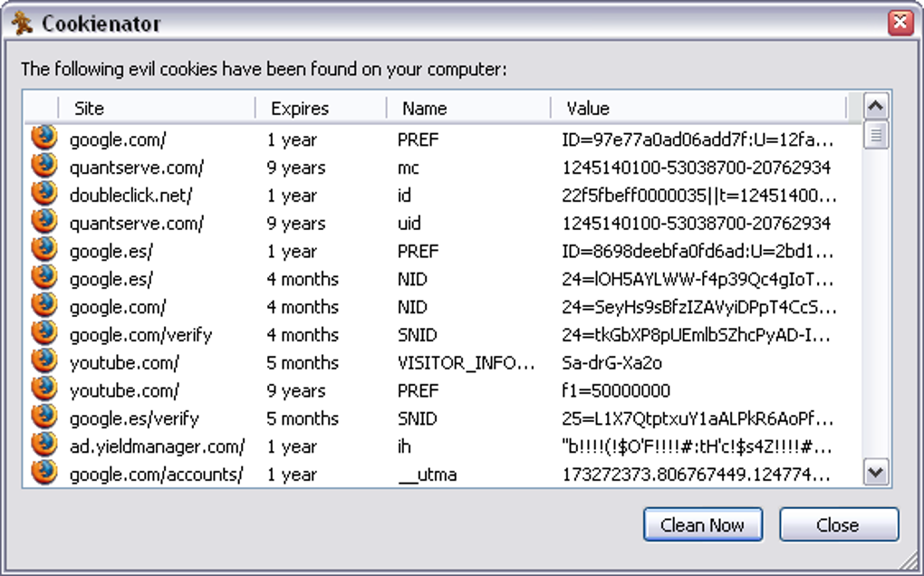Click Firefox icon beside google.com/ PREF row
Screen dimensions: 924x576
point(44,139)
